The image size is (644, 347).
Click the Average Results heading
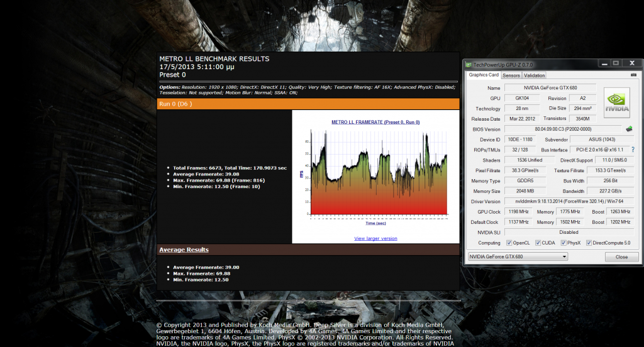click(x=184, y=250)
